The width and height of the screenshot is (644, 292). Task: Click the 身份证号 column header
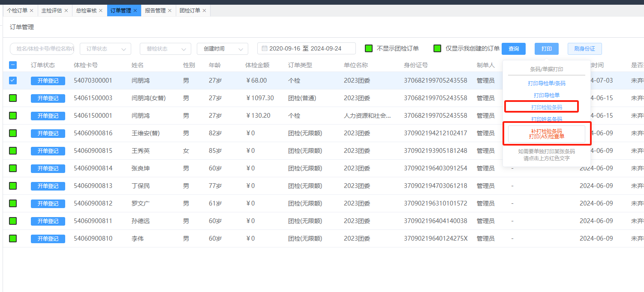pyautogui.click(x=416, y=66)
